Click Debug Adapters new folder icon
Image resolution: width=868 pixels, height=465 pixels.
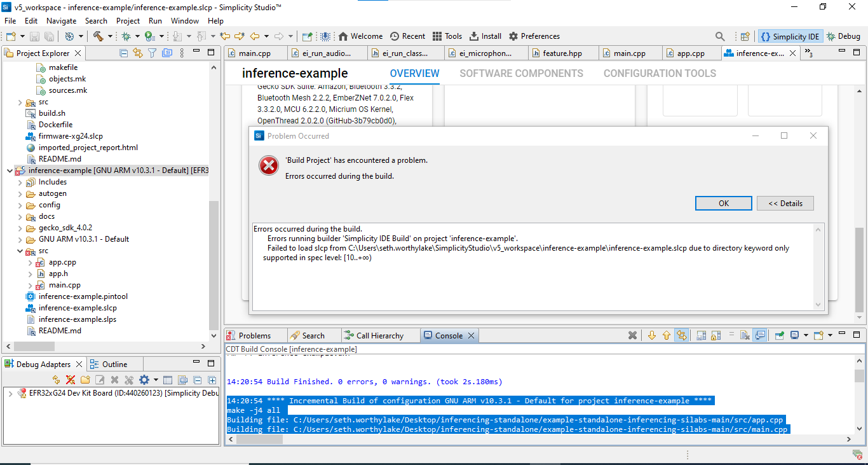point(85,380)
